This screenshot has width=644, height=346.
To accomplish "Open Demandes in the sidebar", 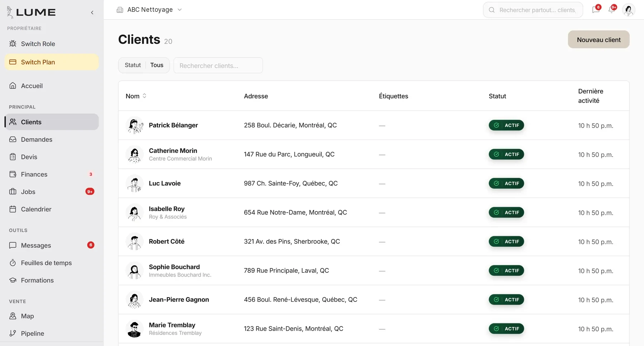I will pyautogui.click(x=52, y=140).
